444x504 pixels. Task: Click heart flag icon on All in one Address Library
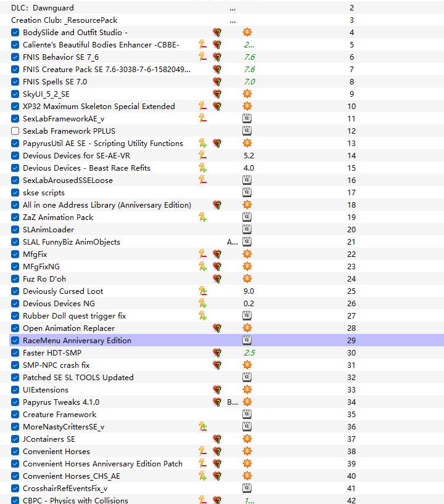pyautogui.click(x=218, y=205)
